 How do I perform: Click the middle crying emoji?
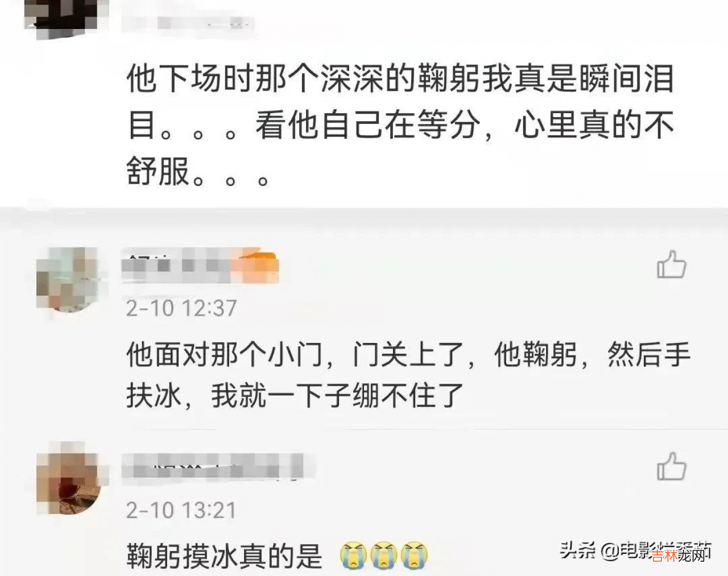[384, 556]
